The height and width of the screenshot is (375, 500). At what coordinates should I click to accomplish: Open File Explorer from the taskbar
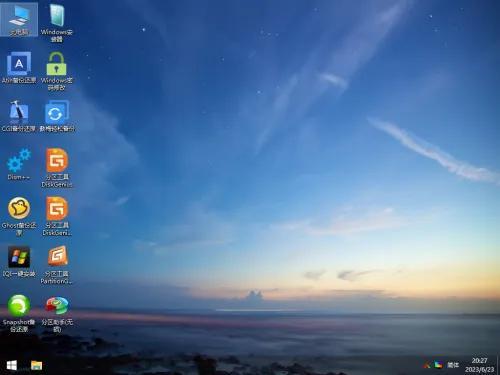pos(37,365)
